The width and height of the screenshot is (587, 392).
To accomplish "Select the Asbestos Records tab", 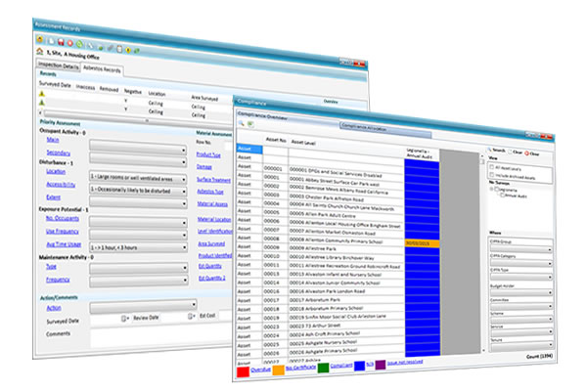I will click(99, 70).
